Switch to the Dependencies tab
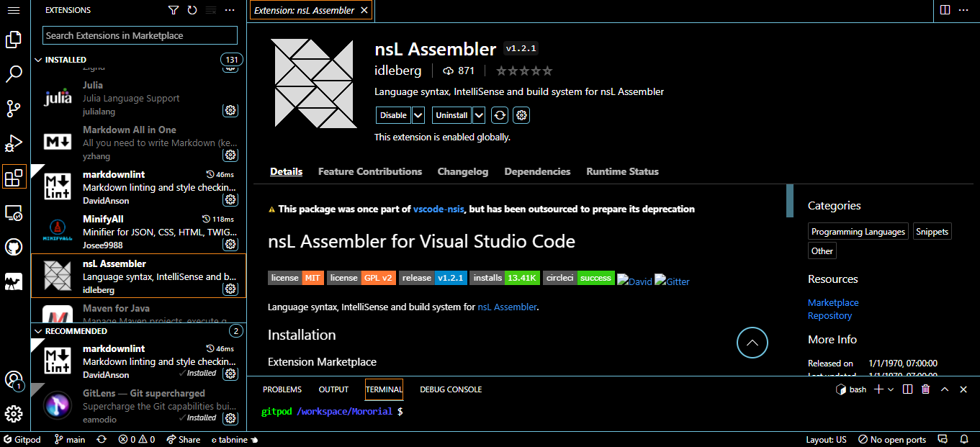980x447 pixels. 537,171
